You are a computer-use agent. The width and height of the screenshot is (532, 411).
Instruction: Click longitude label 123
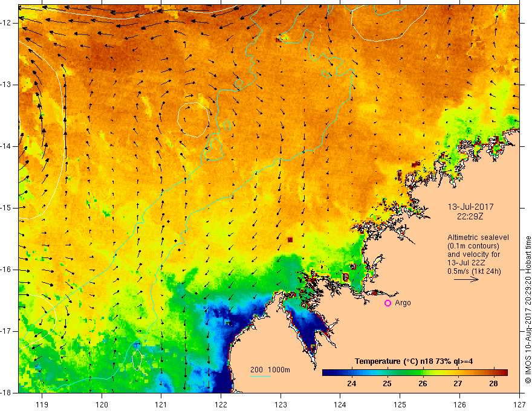click(x=281, y=404)
